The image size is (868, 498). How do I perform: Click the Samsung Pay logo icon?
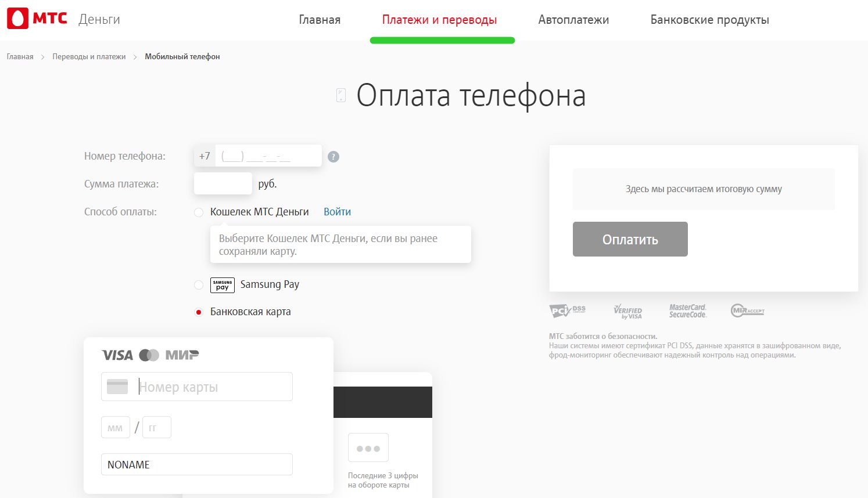tap(222, 285)
